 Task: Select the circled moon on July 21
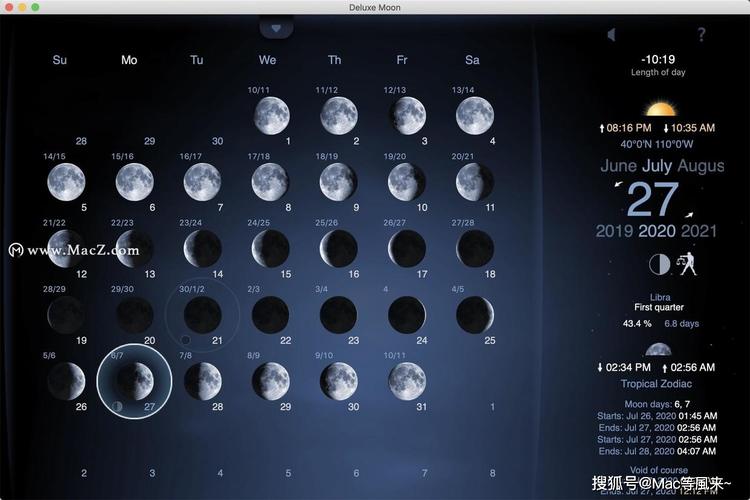(x=202, y=315)
